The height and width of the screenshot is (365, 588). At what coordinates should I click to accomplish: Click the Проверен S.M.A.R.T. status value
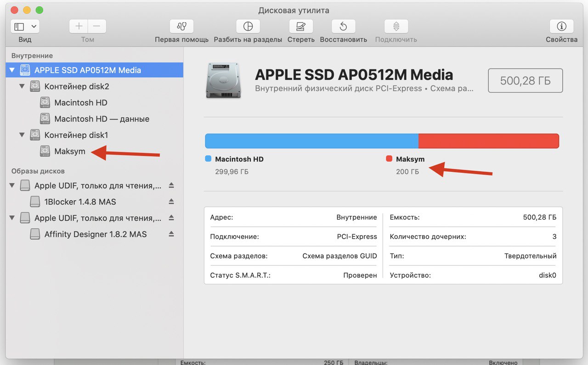point(360,275)
